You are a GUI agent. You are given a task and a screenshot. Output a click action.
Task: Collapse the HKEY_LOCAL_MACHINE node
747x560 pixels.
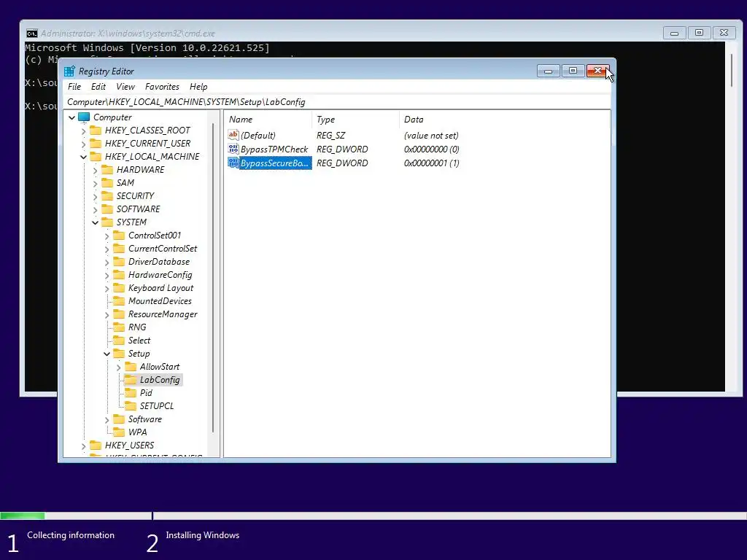tap(83, 157)
